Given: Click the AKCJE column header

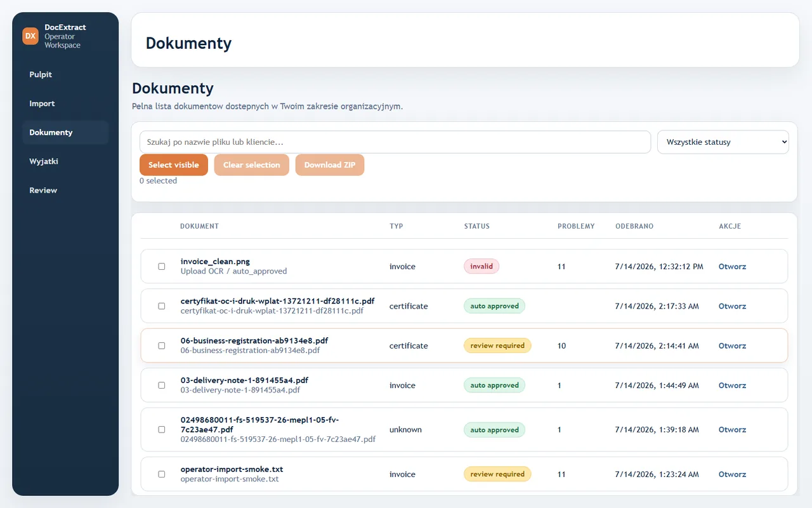Looking at the screenshot, I should pos(730,226).
